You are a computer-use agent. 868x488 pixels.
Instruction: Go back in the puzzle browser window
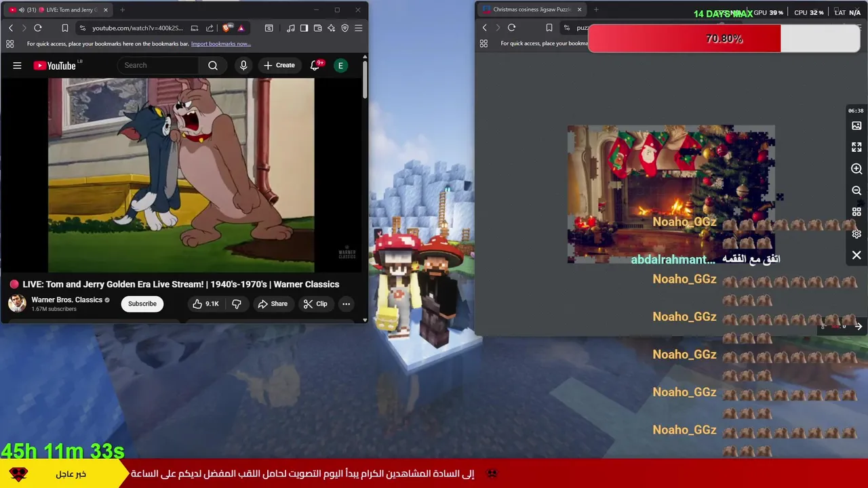[484, 28]
